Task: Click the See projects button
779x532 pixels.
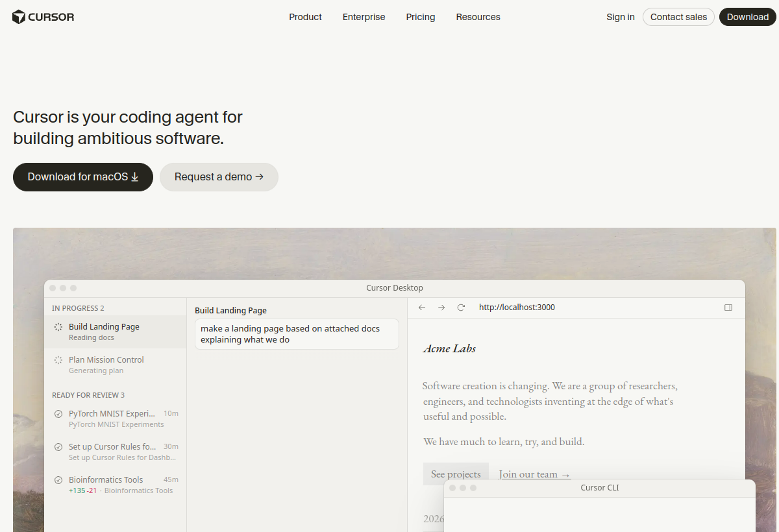Action: pos(456,474)
